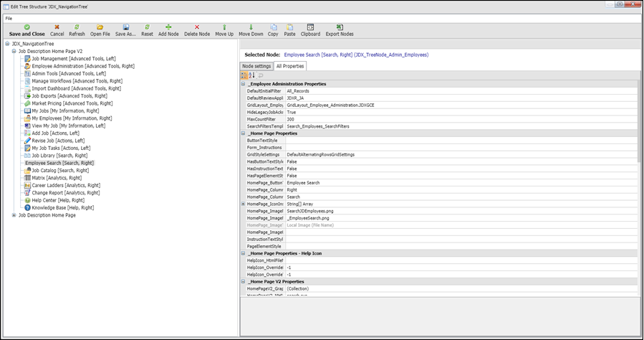Click the Market Pricing node icon
644x340 pixels.
[27, 103]
